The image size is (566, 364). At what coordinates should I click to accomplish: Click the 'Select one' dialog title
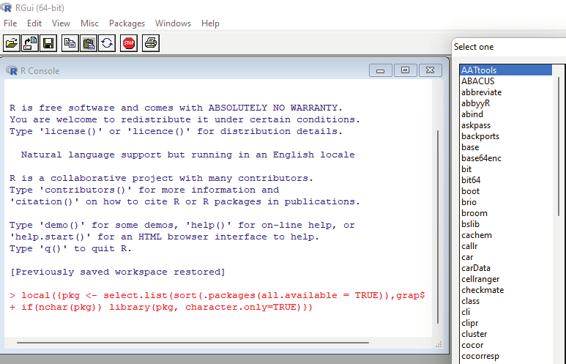coord(474,47)
